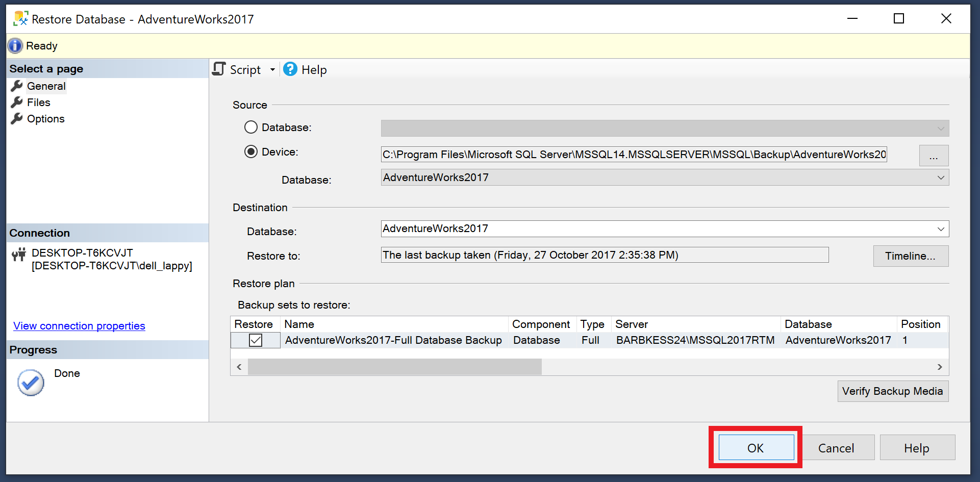Click the wrench icon beside Options

(x=17, y=118)
